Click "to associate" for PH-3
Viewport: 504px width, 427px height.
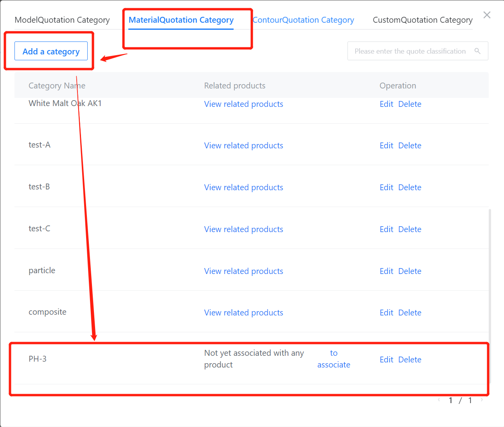point(334,359)
